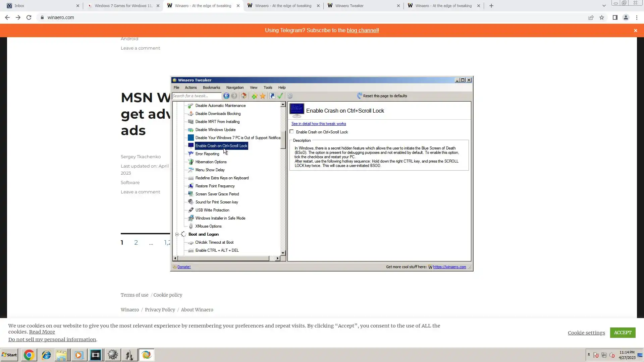Image resolution: width=644 pixels, height=362 pixels.
Task: Select USB Write Protection in the tree
Action: [x=212, y=210]
